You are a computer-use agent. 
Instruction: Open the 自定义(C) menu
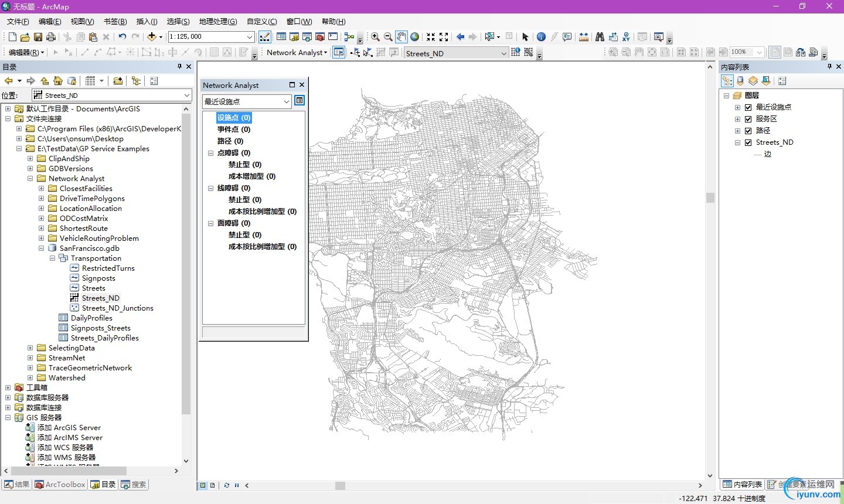[x=262, y=22]
